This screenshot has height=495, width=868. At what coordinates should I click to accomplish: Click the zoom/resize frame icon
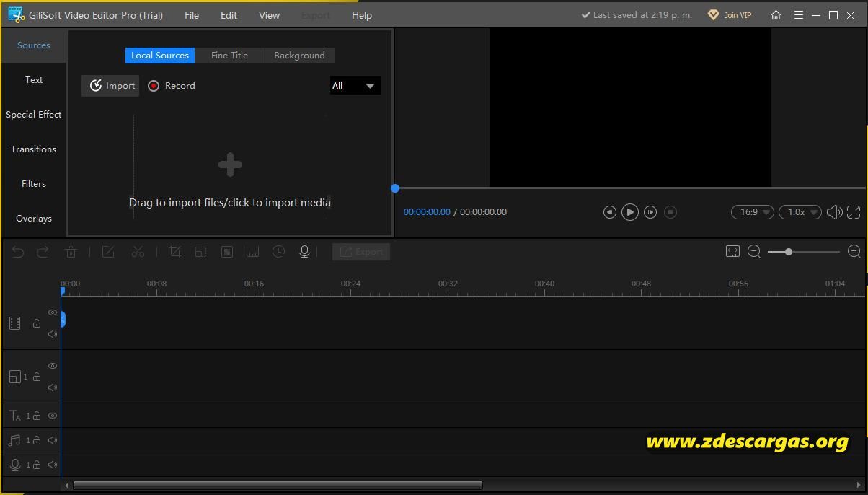[200, 252]
